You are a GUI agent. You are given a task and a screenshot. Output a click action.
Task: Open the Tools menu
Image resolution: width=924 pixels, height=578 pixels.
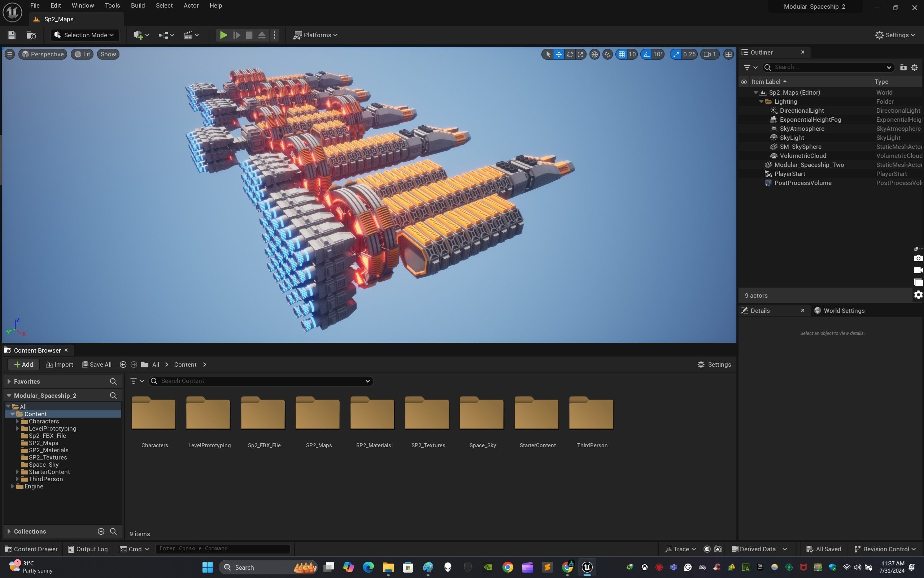tap(112, 5)
